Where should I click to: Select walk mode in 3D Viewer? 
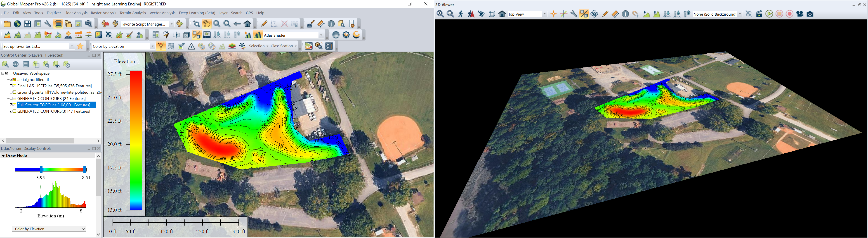[461, 14]
